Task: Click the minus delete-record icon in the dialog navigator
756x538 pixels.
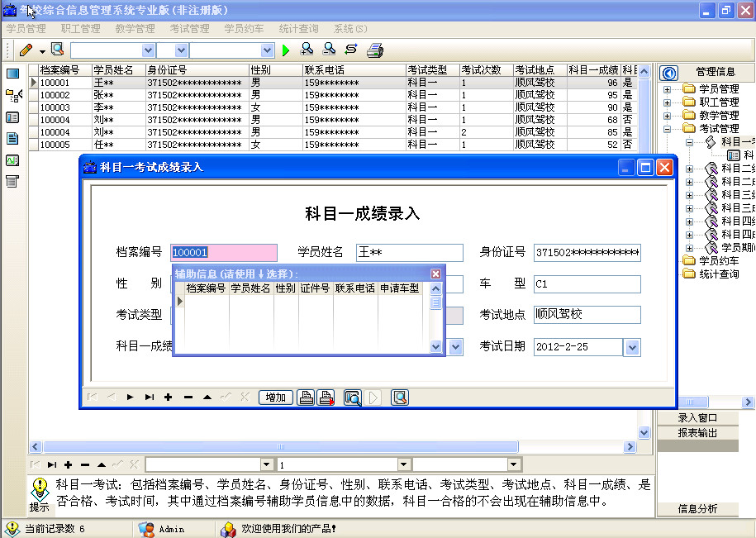Action: (x=188, y=398)
